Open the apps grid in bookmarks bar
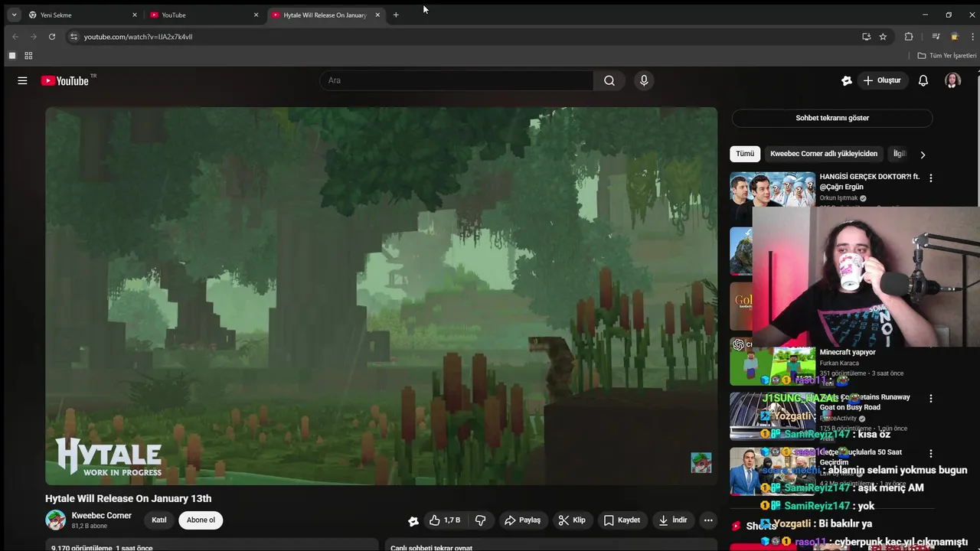The width and height of the screenshot is (980, 551). 28,56
